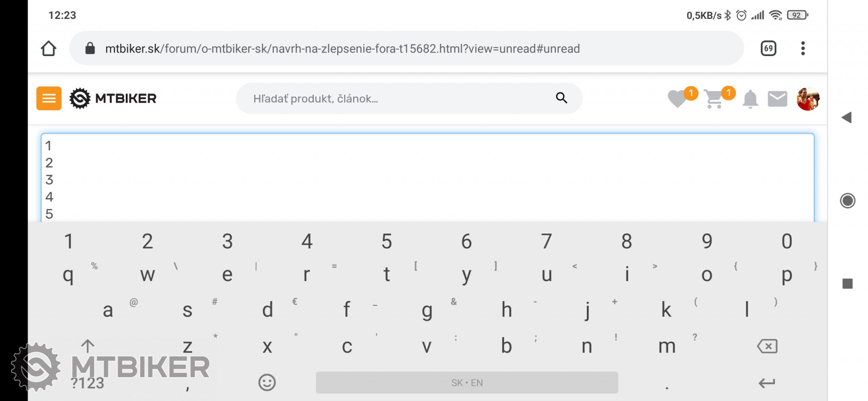Open the user profile avatar

[x=808, y=99]
